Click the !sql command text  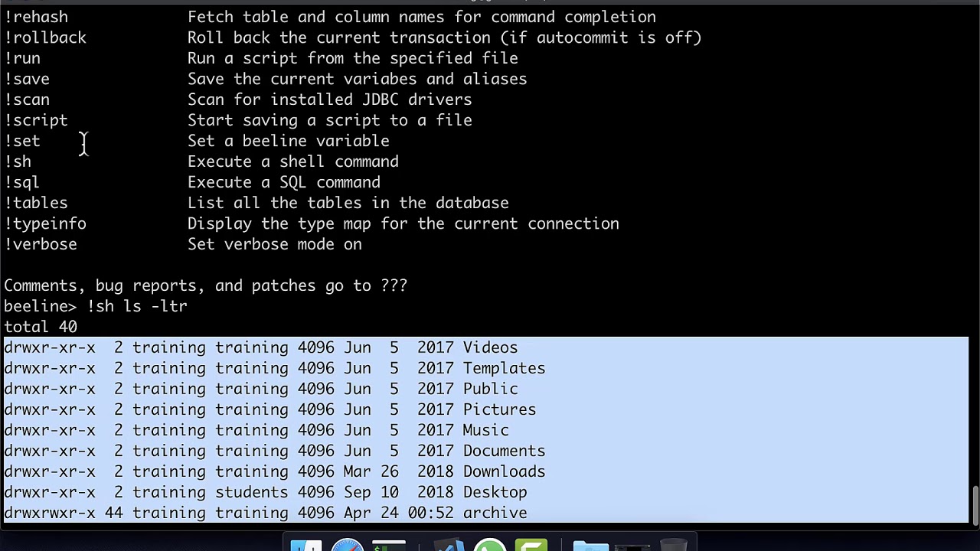tap(22, 182)
